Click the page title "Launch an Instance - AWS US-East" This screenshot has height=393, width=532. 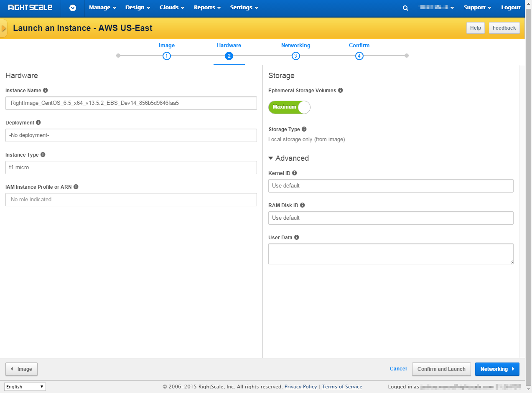click(x=83, y=28)
